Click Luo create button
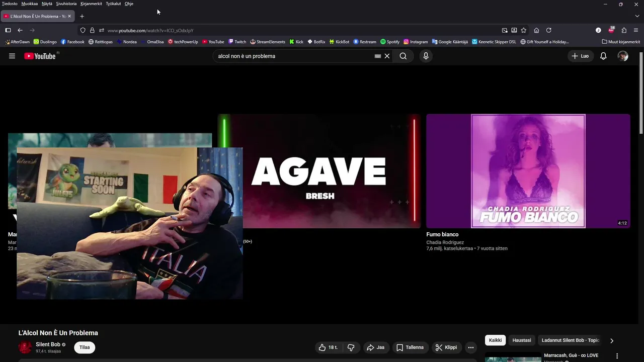The width and height of the screenshot is (644, 362). tap(580, 56)
